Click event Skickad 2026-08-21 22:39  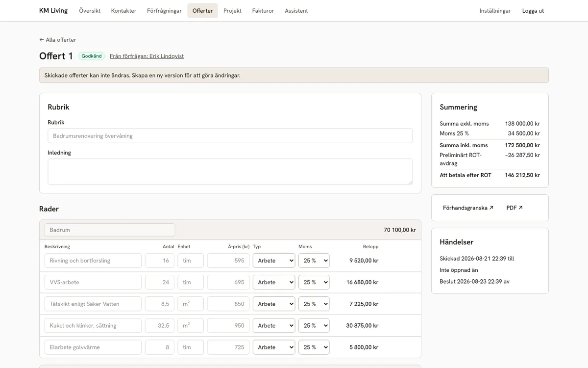click(x=477, y=259)
